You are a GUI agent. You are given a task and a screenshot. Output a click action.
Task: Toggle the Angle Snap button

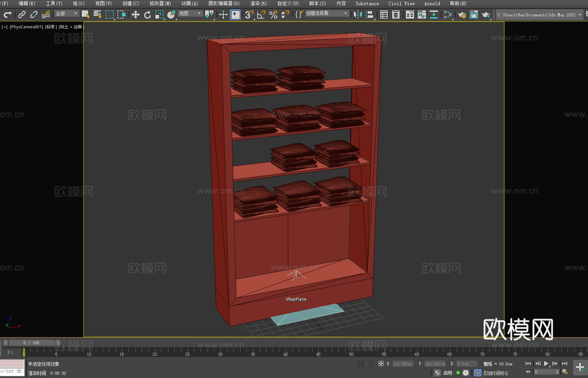(261, 14)
